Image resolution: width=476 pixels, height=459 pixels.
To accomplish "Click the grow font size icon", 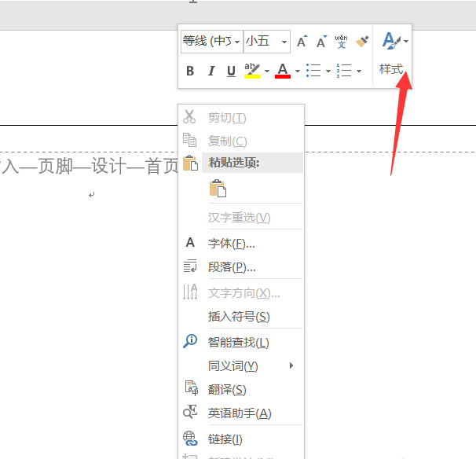I will pos(302,42).
